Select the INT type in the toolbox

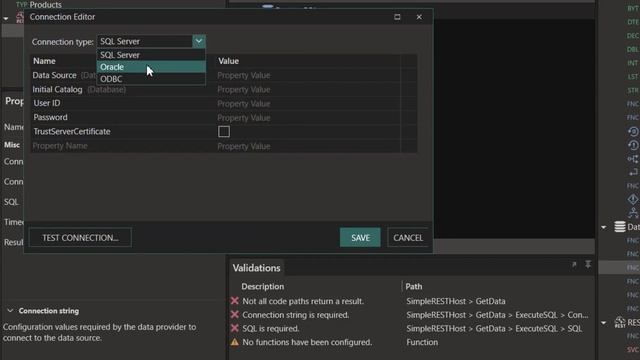(x=633, y=63)
